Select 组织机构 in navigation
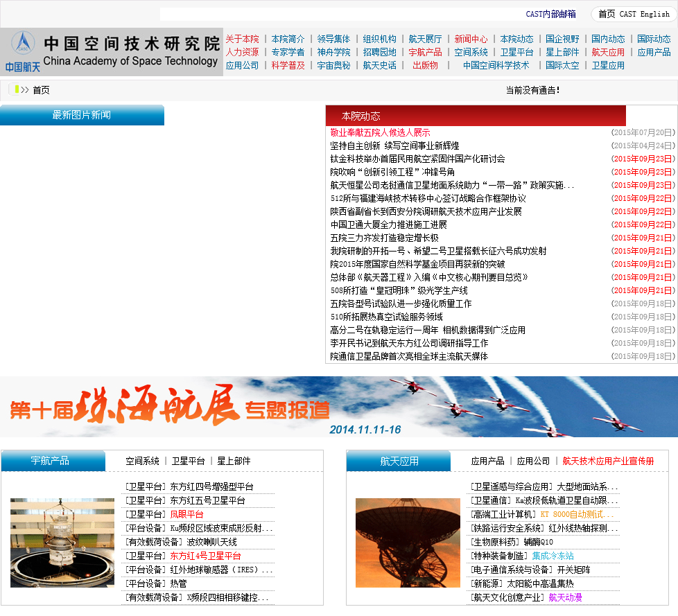The height and width of the screenshot is (616, 678). (380, 39)
